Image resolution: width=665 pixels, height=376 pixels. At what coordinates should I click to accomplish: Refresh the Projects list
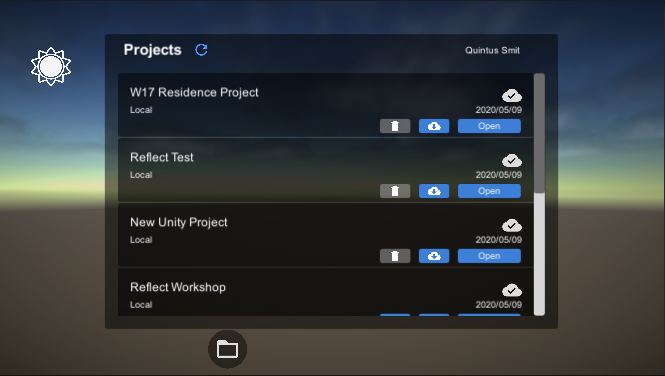click(x=201, y=50)
